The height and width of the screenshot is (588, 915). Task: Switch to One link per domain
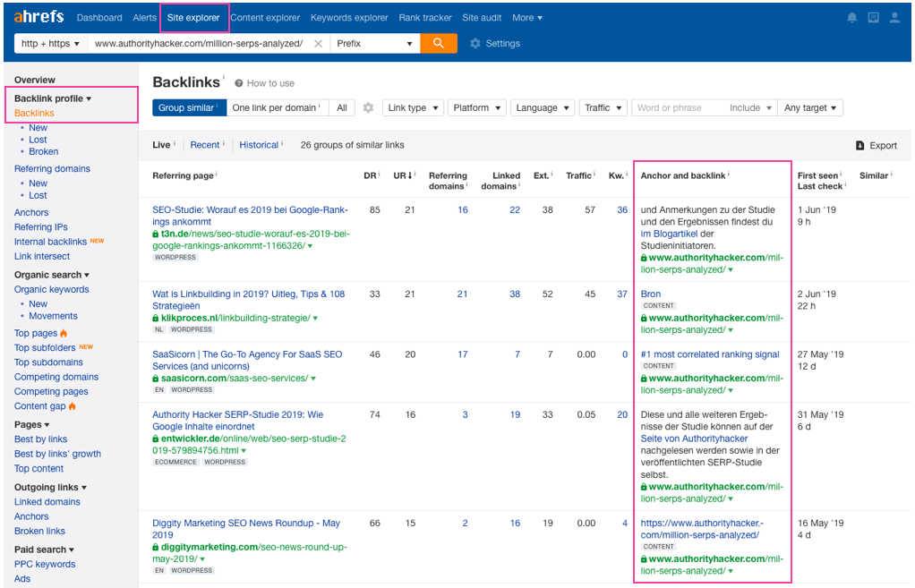coord(275,107)
